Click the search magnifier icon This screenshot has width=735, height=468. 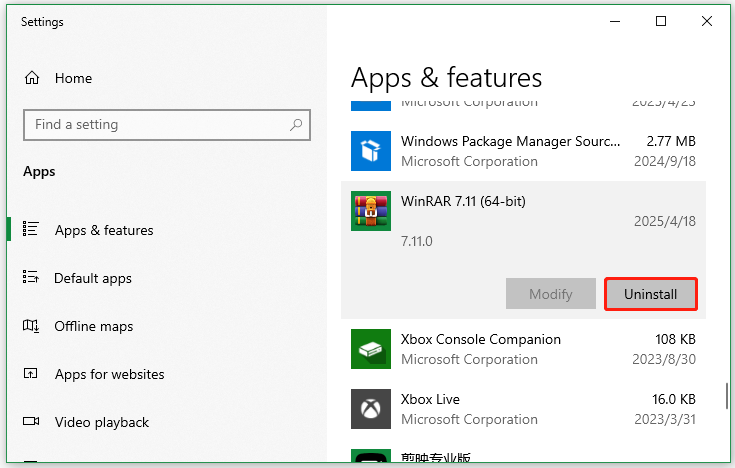[x=296, y=125]
